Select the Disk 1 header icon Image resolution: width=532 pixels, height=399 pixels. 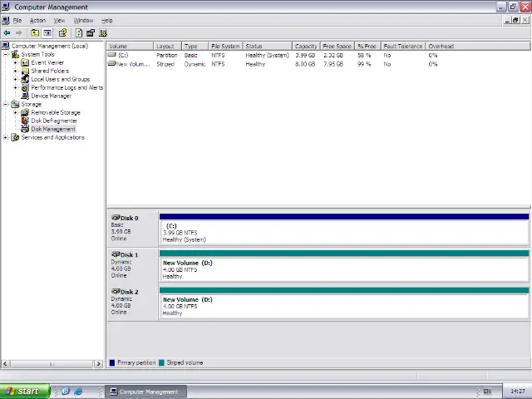click(116, 254)
